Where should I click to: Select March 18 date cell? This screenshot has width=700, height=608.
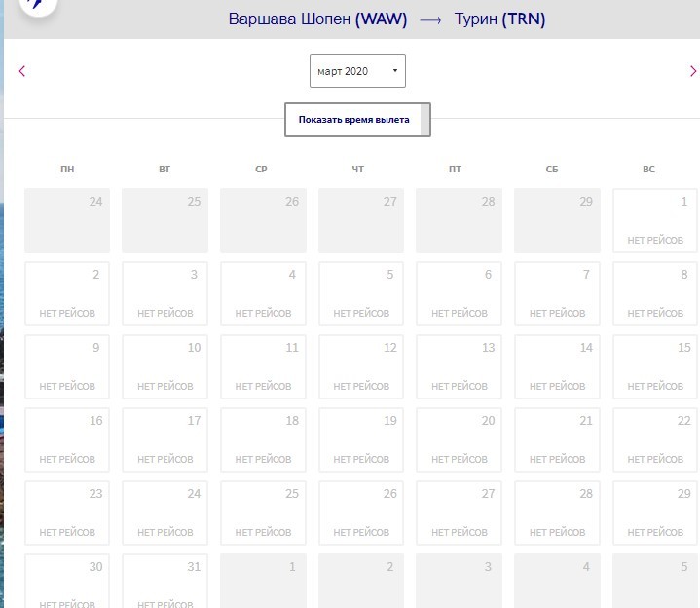pos(263,439)
